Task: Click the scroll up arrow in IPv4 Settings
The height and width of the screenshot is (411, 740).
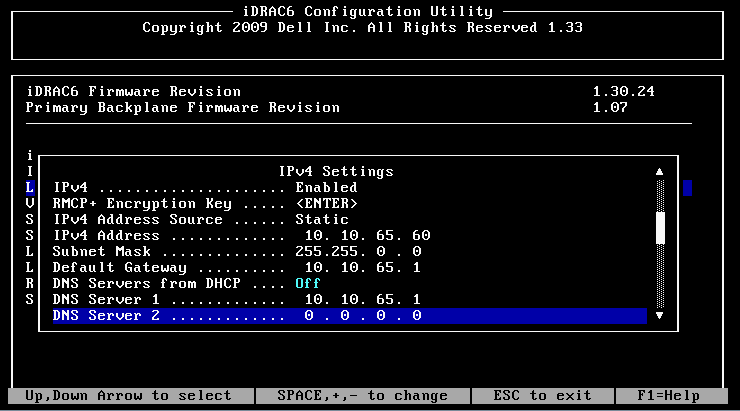Action: click(x=660, y=172)
